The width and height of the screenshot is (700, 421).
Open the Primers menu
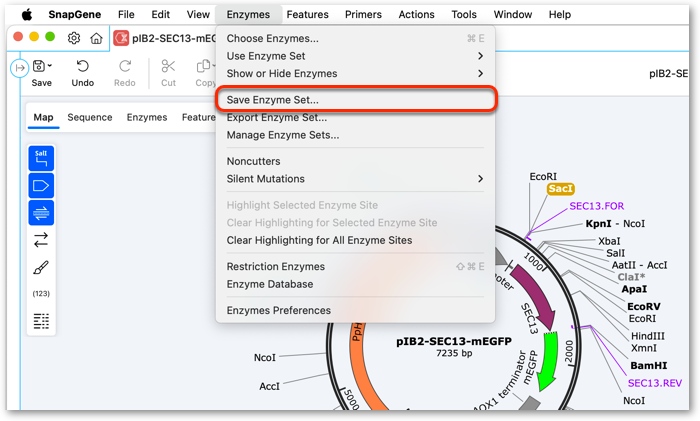363,15
